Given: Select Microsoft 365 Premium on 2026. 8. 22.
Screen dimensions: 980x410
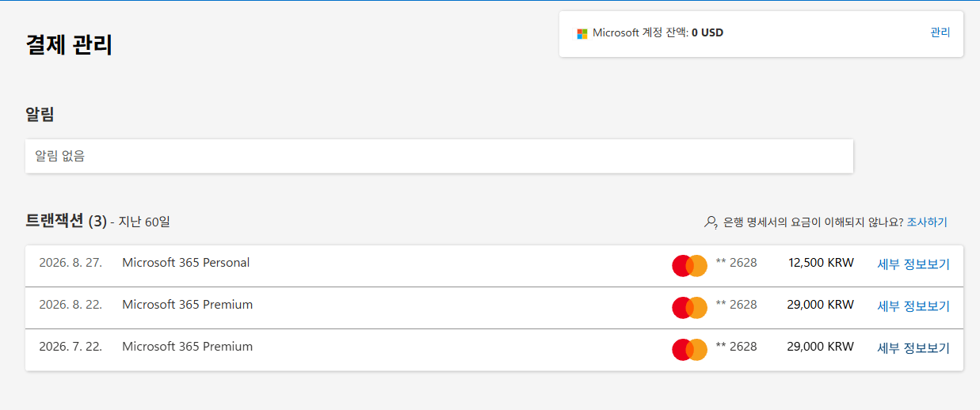Looking at the screenshot, I should click(188, 305).
